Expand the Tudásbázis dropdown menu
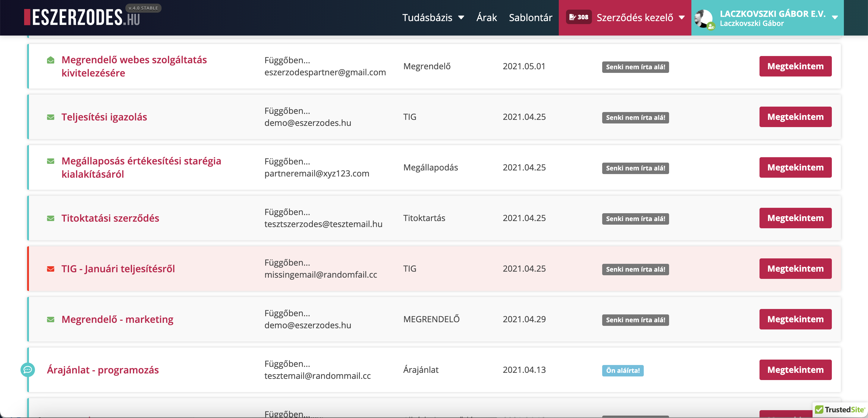This screenshot has width=868, height=418. point(433,17)
